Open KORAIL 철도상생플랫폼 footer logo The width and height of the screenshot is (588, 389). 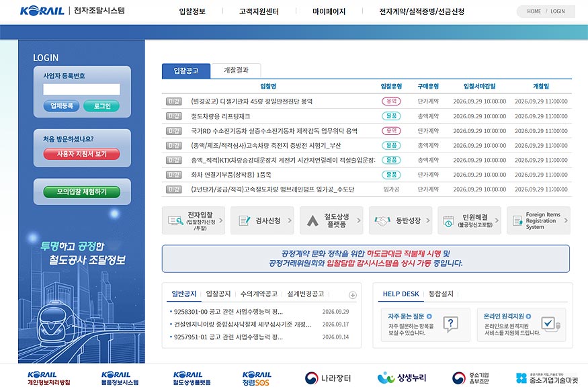[192, 378]
